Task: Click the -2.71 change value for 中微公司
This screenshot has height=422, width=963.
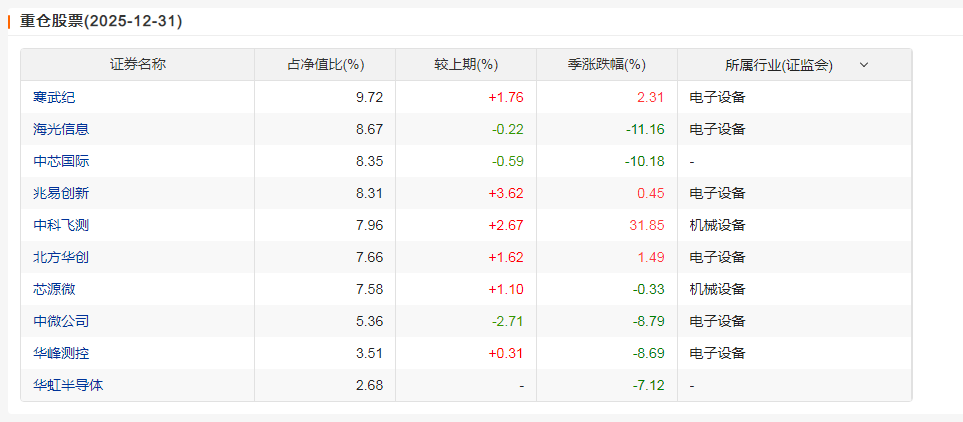Action: [x=508, y=321]
